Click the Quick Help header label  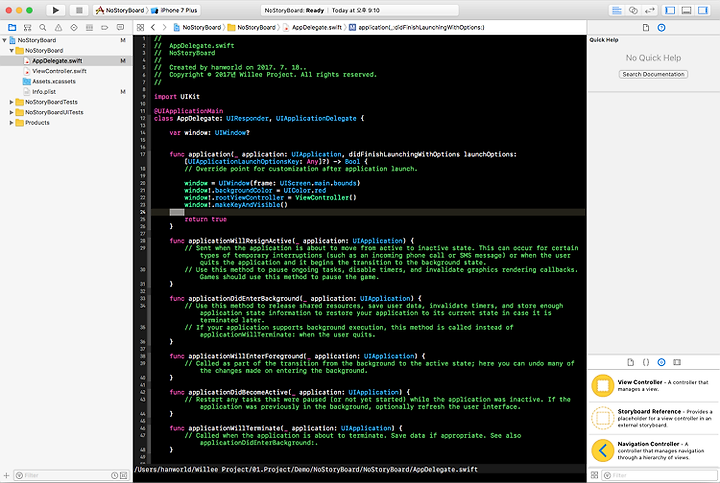[x=604, y=40]
